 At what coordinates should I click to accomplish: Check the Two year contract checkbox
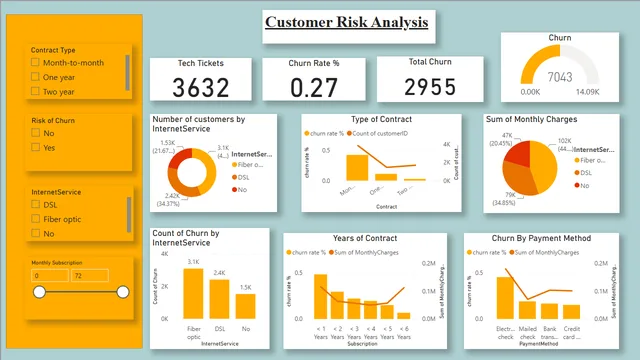pos(35,91)
